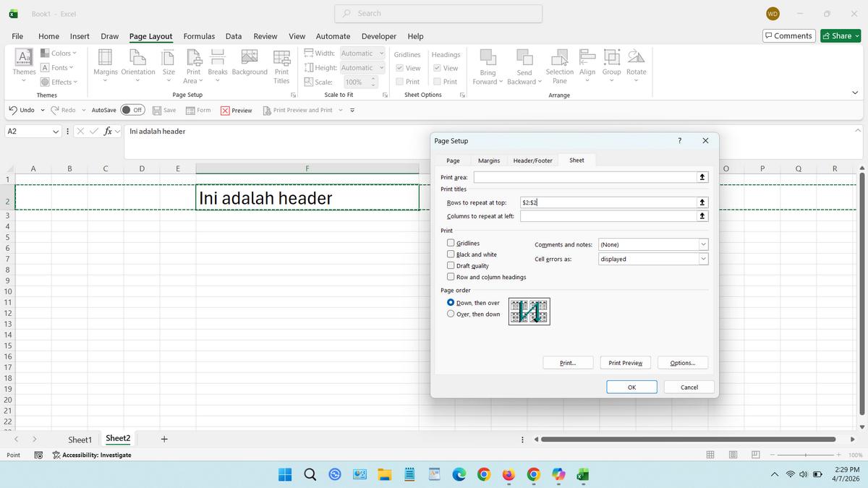868x488 pixels.
Task: Open the Formulas ribbon tab
Action: tap(199, 36)
